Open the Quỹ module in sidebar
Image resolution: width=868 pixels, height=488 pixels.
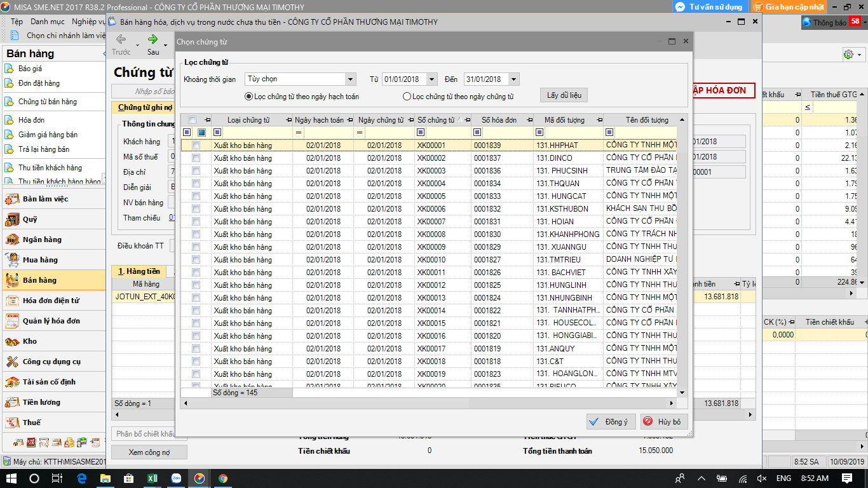click(x=30, y=219)
